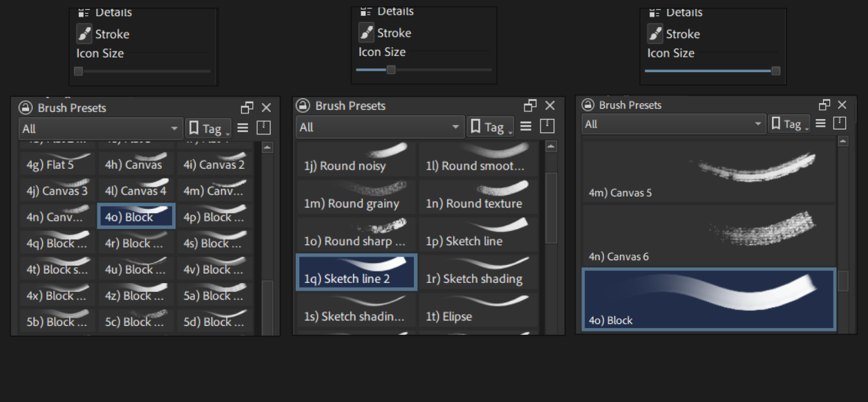Click the Icon Size slider handle set to maximum
868x402 pixels.
(x=775, y=71)
